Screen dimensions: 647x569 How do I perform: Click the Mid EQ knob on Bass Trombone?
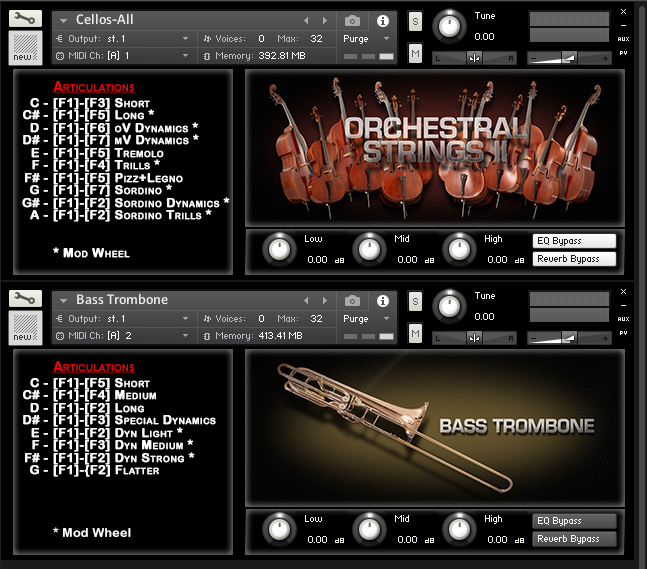click(369, 529)
